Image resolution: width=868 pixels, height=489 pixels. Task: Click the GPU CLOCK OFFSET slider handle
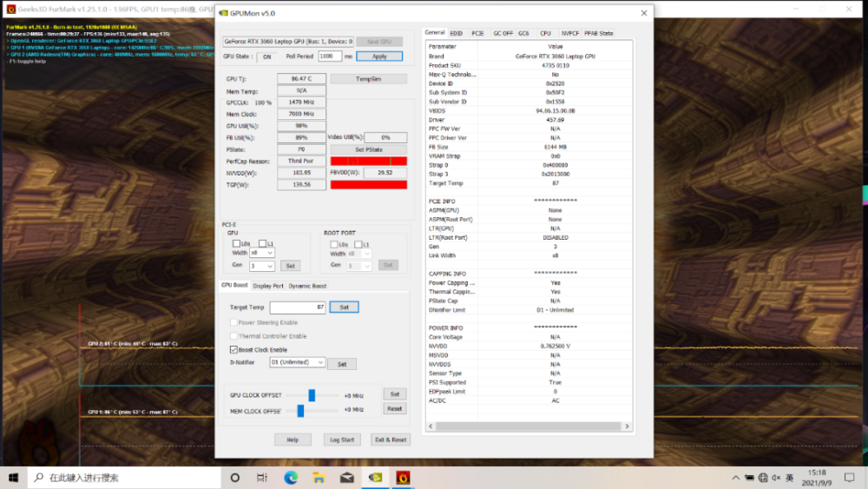coord(312,395)
